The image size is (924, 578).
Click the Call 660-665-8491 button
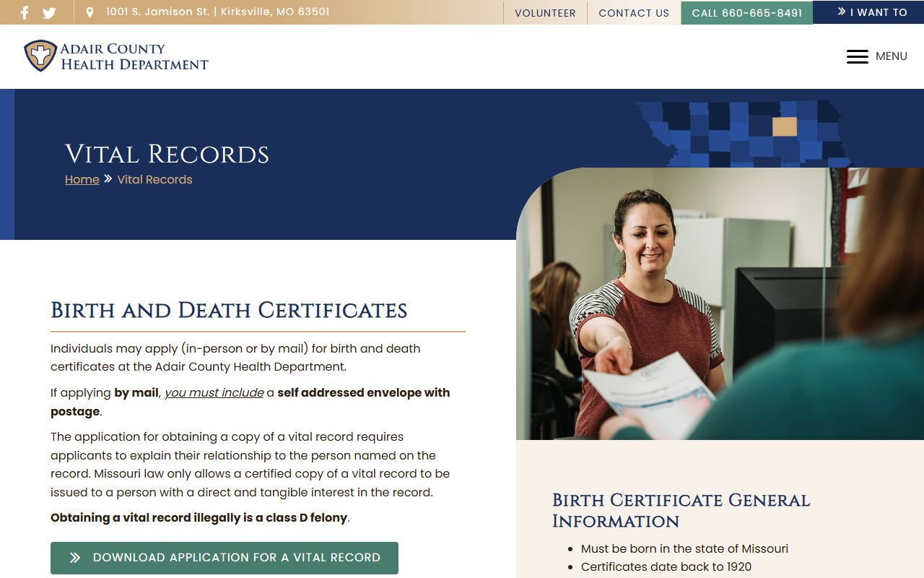coord(747,13)
